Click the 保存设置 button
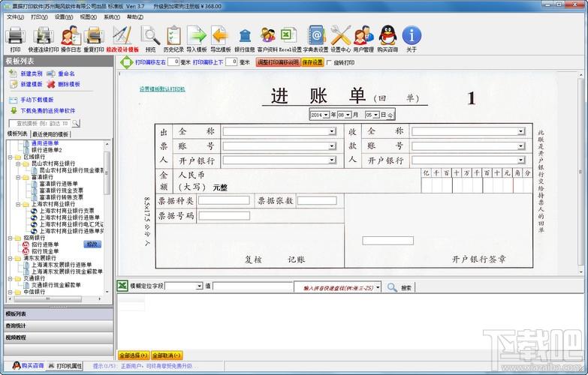 pos(312,62)
